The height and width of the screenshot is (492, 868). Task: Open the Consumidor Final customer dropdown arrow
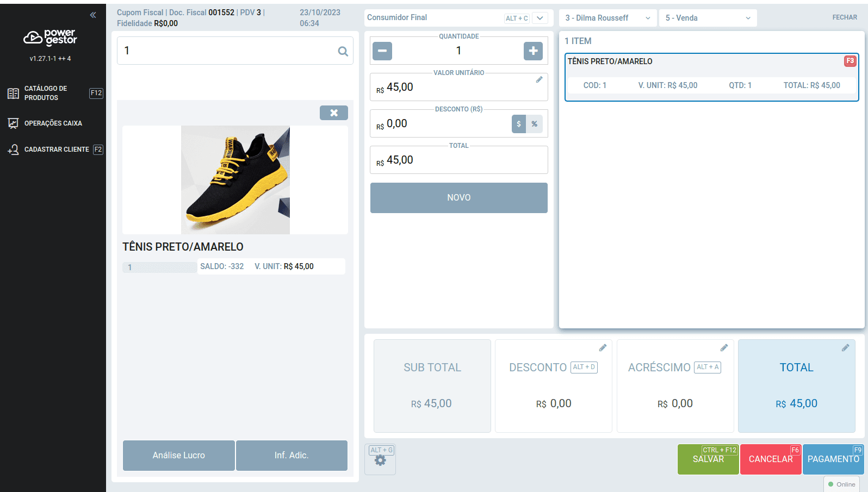540,18
